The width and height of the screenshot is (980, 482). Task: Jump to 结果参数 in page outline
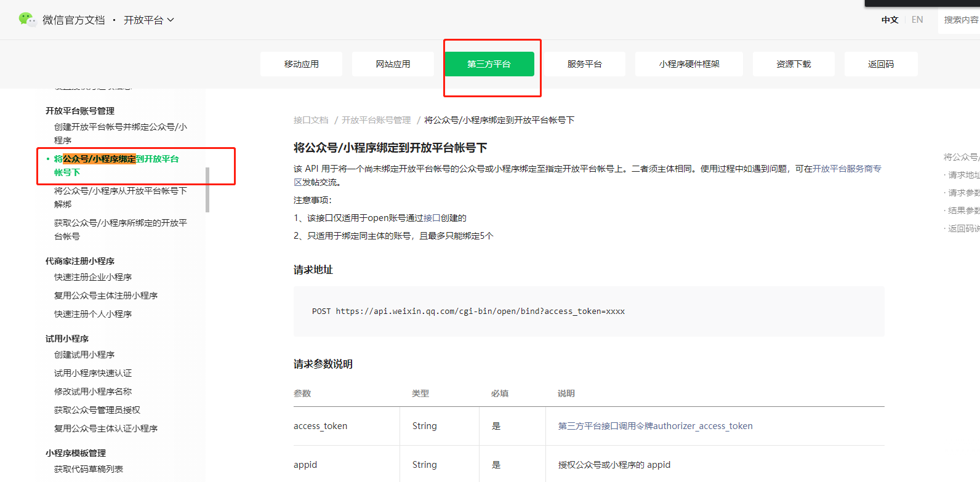tap(963, 211)
